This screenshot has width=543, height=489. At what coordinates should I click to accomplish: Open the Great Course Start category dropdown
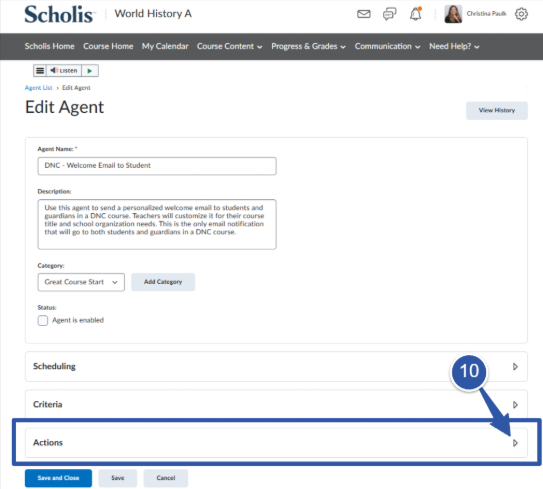81,282
